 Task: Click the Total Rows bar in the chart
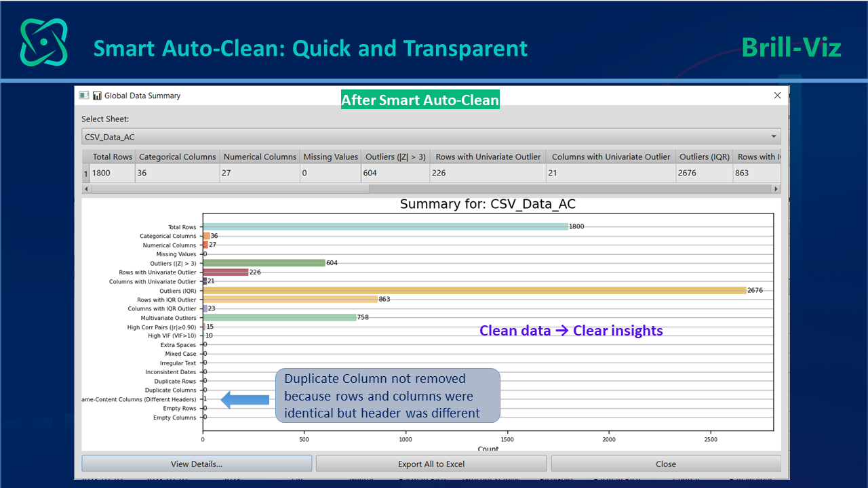(385, 226)
